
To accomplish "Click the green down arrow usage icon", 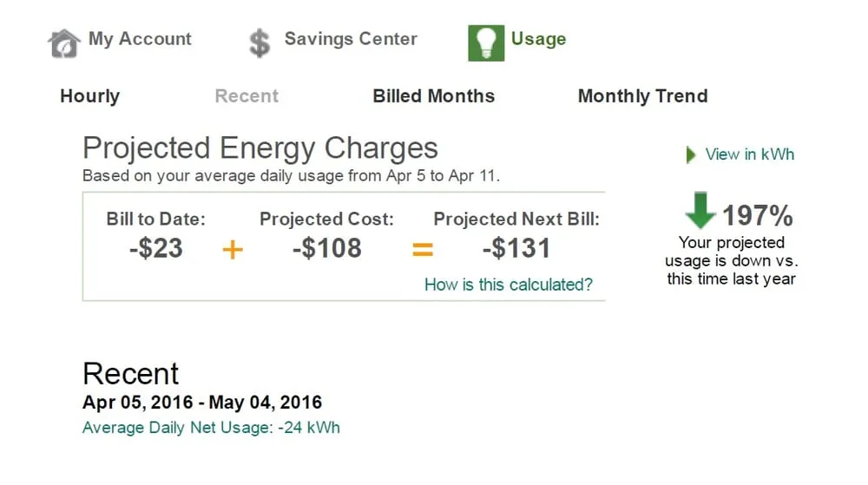I will (x=700, y=212).
